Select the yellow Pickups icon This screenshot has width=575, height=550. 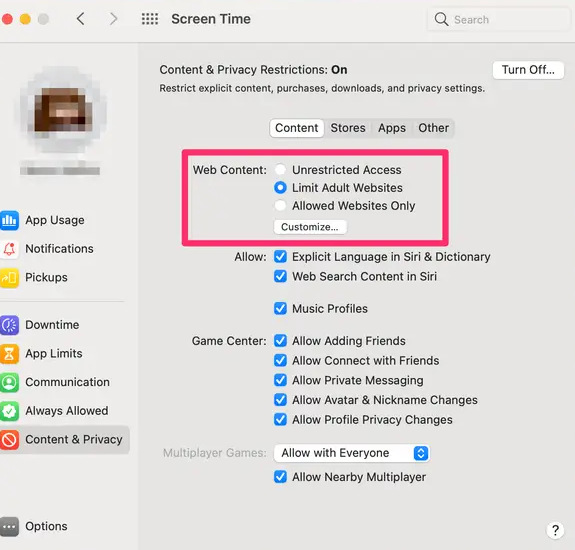[x=9, y=277]
